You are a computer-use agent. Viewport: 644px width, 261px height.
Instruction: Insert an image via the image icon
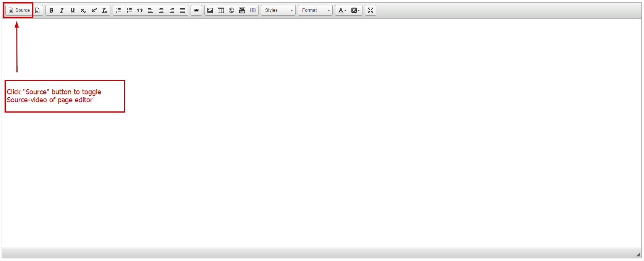pyautogui.click(x=210, y=10)
